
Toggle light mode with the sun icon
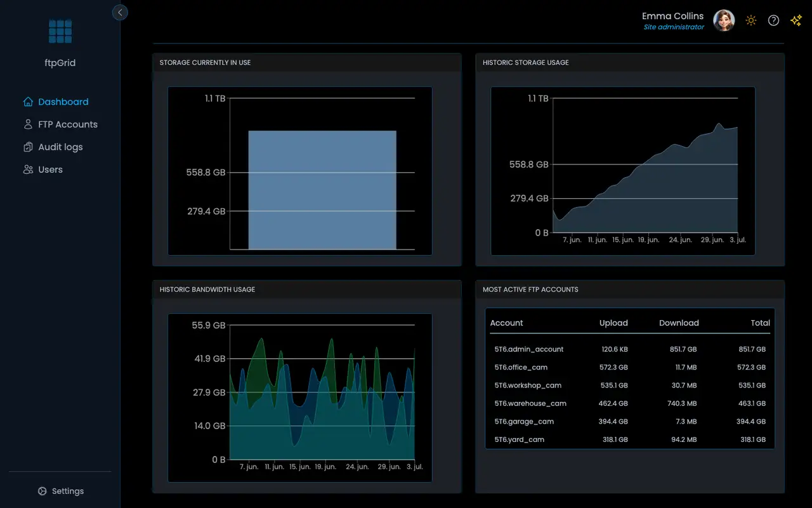coord(751,20)
